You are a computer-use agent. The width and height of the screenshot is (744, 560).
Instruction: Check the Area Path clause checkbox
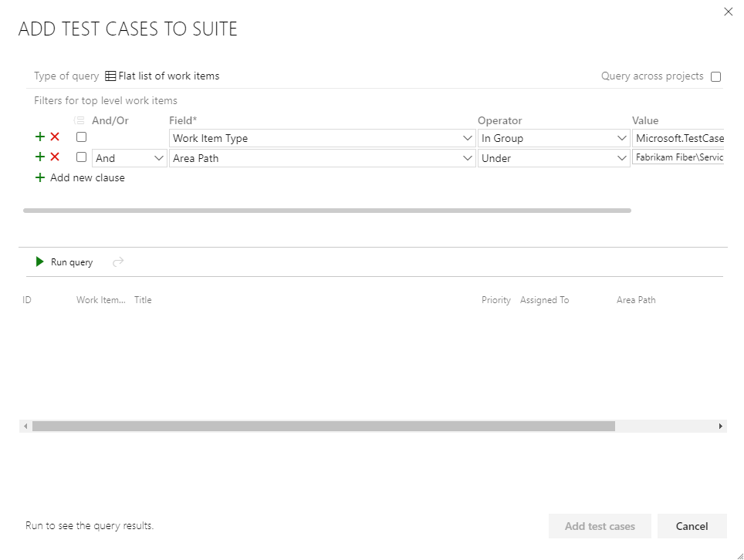coord(81,157)
